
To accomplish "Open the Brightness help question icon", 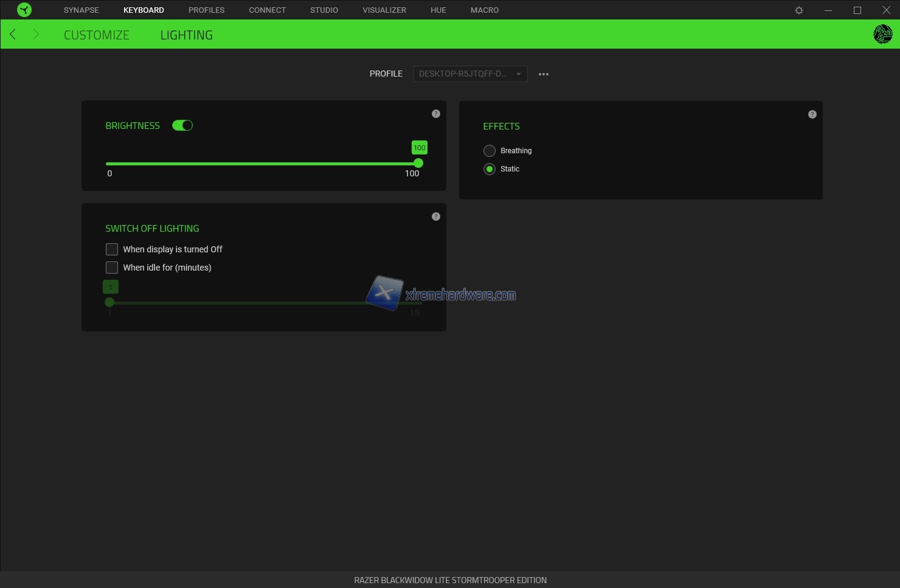I will point(436,114).
